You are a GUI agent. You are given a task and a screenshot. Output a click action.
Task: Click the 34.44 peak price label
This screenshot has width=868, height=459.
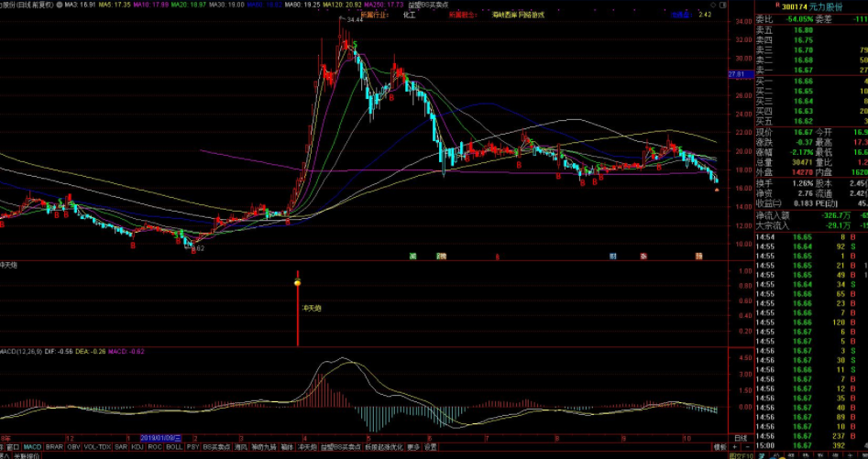pyautogui.click(x=355, y=19)
